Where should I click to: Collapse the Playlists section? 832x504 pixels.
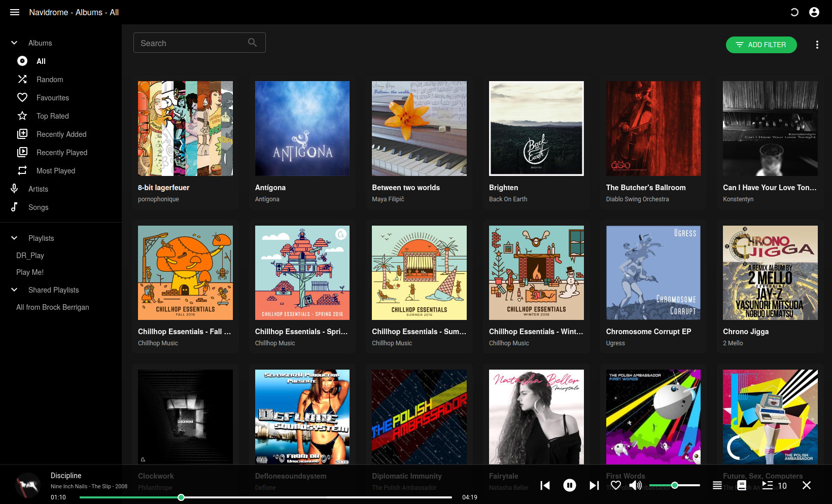(x=14, y=238)
